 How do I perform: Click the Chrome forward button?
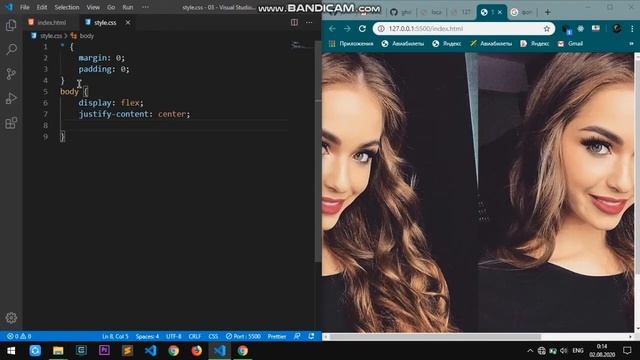(x=347, y=29)
